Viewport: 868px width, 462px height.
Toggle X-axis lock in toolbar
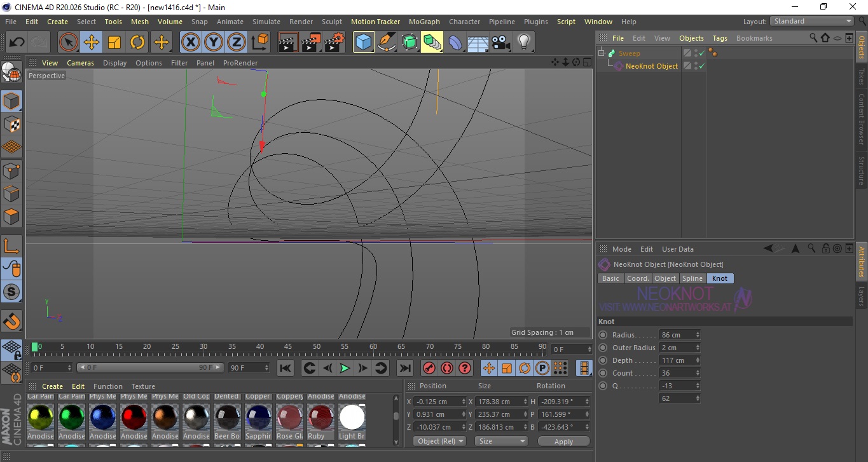tap(190, 43)
